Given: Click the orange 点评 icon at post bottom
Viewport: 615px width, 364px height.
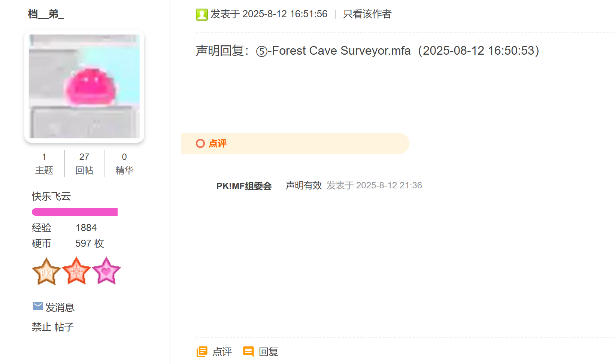Looking at the screenshot, I should point(202,352).
